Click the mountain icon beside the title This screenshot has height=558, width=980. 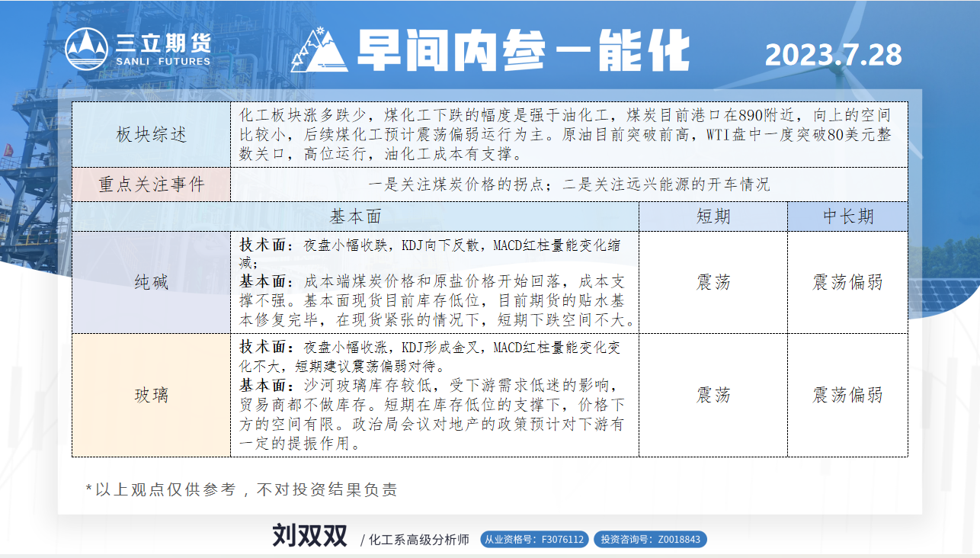(x=316, y=50)
